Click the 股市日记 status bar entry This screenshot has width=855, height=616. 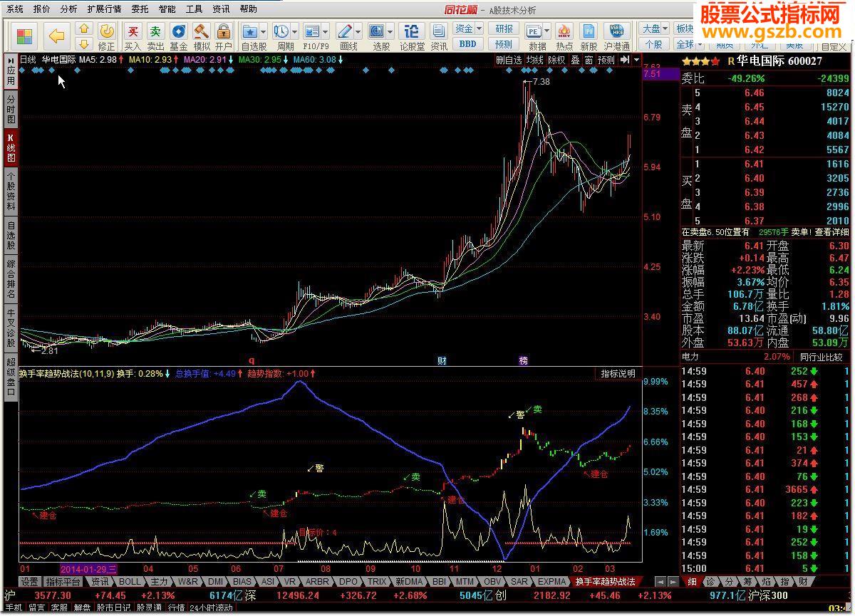(x=113, y=608)
